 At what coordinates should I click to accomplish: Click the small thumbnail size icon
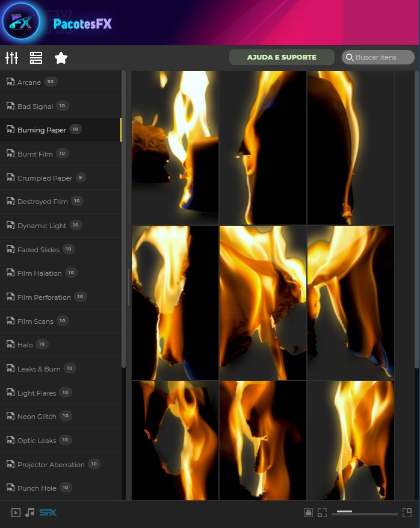pos(323,513)
